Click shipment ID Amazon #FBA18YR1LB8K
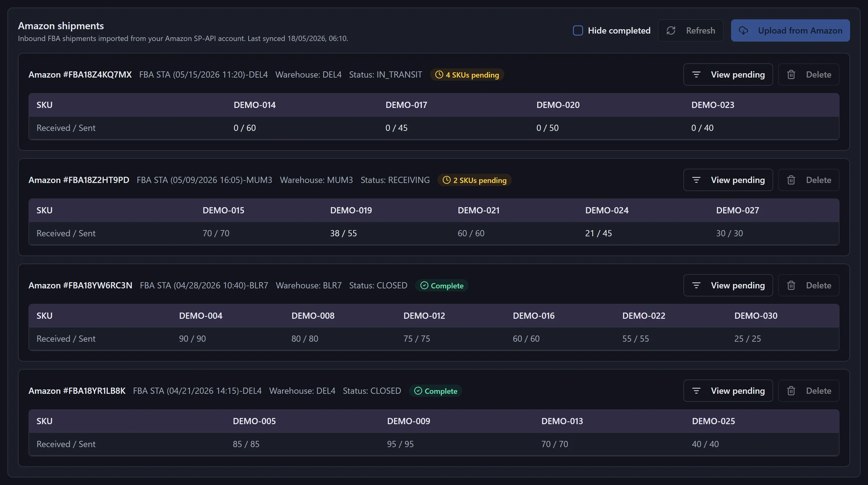Image resolution: width=868 pixels, height=485 pixels. (77, 391)
